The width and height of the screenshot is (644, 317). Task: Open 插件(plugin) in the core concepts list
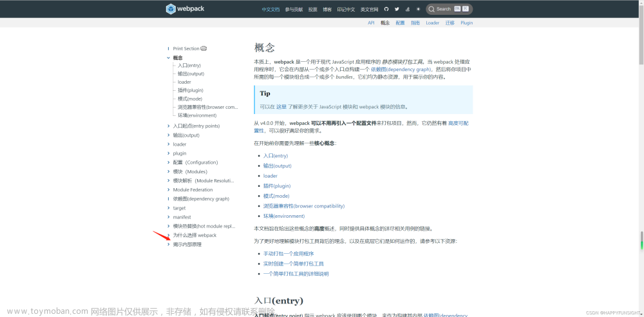(277, 186)
